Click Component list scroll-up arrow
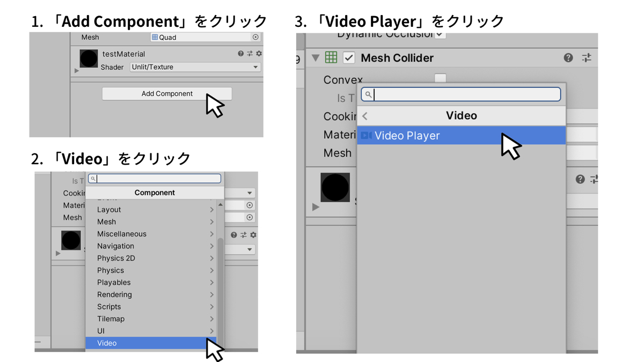644x362 pixels. tap(220, 205)
